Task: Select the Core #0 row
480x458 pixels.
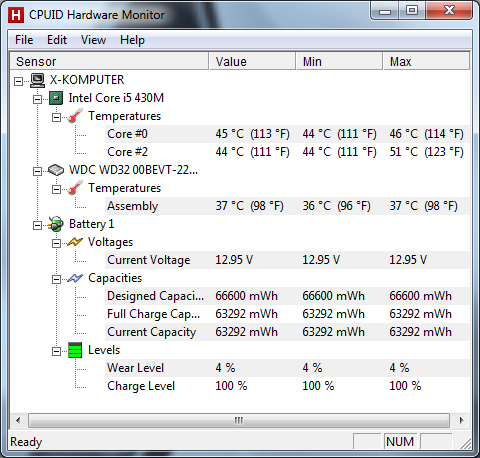Action: pos(287,134)
